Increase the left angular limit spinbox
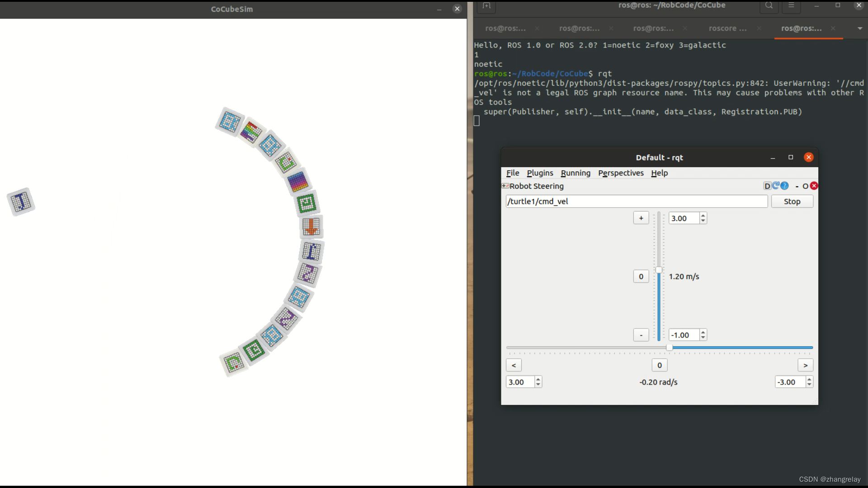This screenshot has width=868, height=488. pos(538,380)
